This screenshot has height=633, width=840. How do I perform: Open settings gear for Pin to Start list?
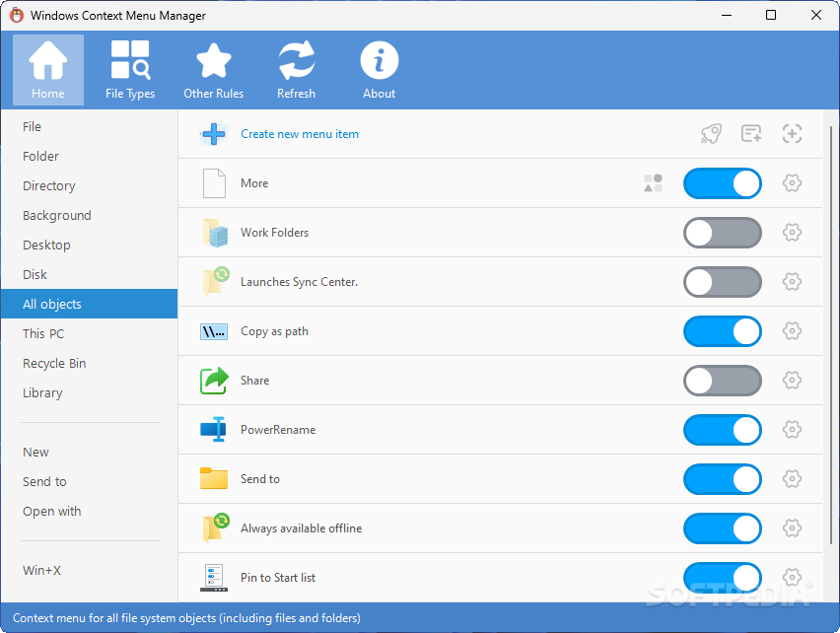pos(792,578)
